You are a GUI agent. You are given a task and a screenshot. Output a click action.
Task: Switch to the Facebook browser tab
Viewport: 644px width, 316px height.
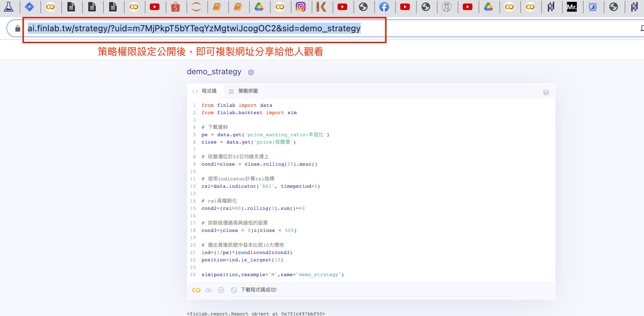coord(384,7)
